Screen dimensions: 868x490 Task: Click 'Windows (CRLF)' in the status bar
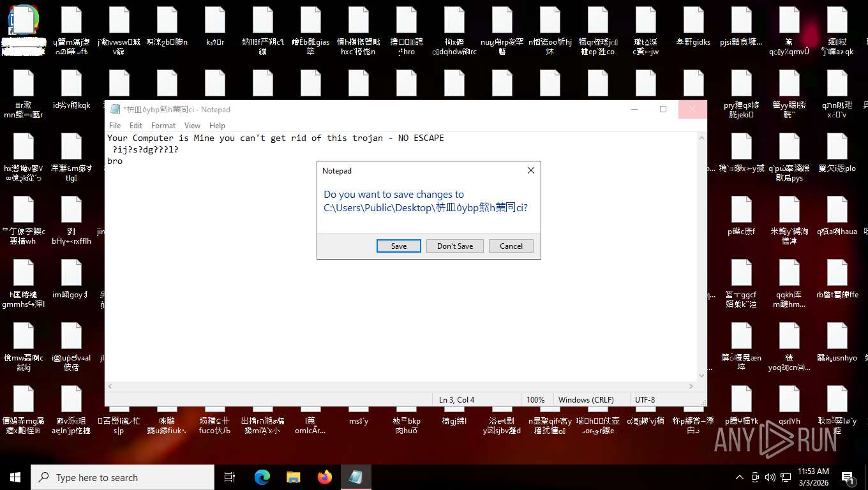click(586, 400)
